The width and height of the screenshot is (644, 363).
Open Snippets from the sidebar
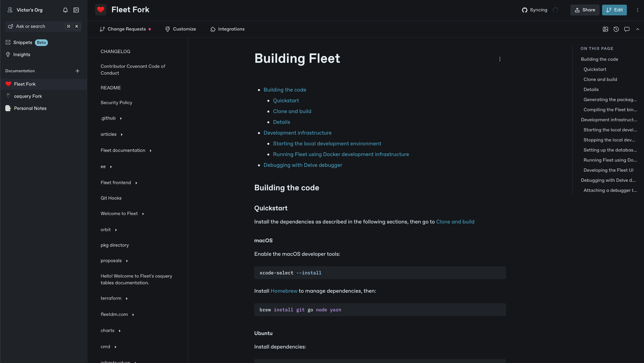(22, 42)
